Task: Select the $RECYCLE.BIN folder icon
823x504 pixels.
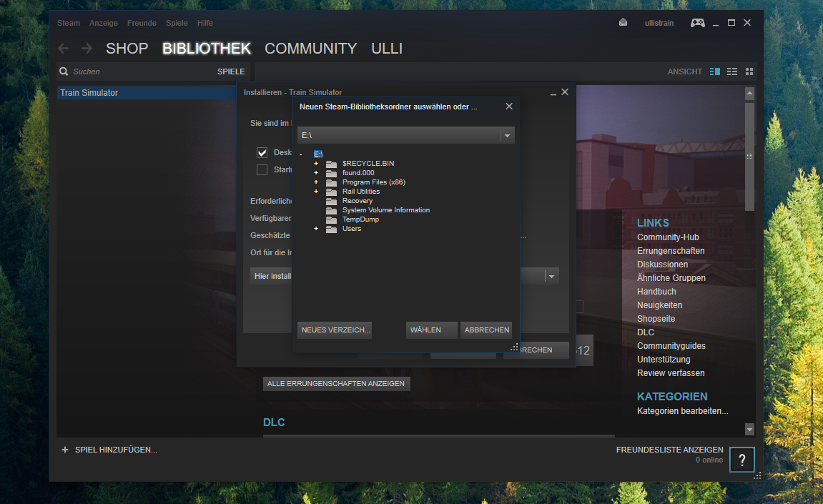Action: [x=331, y=164]
